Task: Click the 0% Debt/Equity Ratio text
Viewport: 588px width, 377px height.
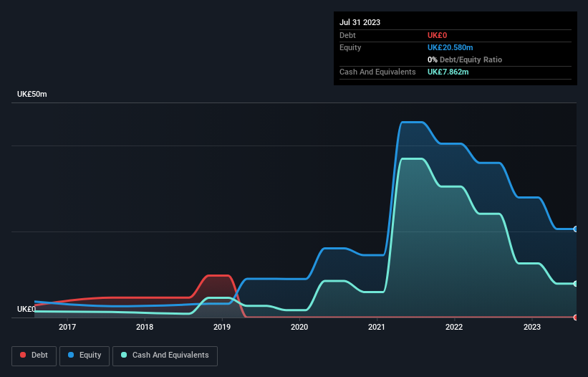Action: [465, 59]
